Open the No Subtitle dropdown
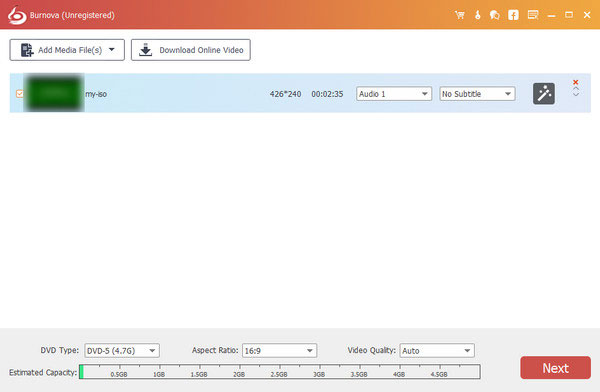Screen dimensions: 600x392 coord(477,94)
